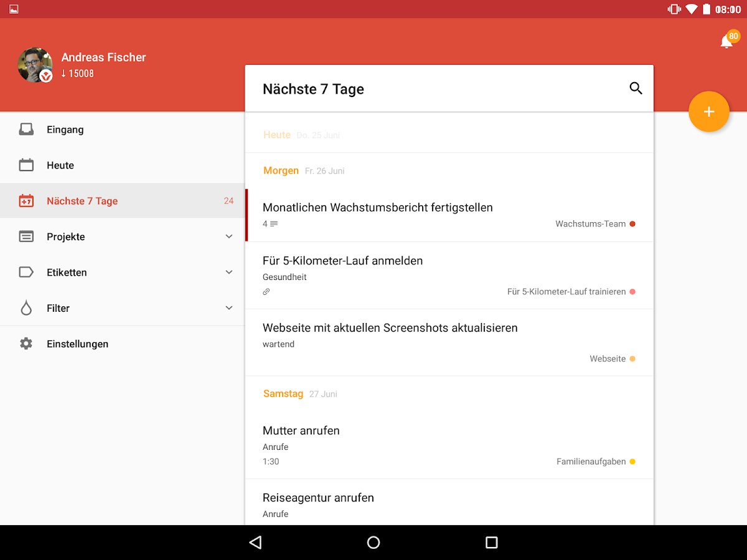This screenshot has width=747, height=560.
Task: Click the Filter droplet icon
Action: (x=26, y=307)
